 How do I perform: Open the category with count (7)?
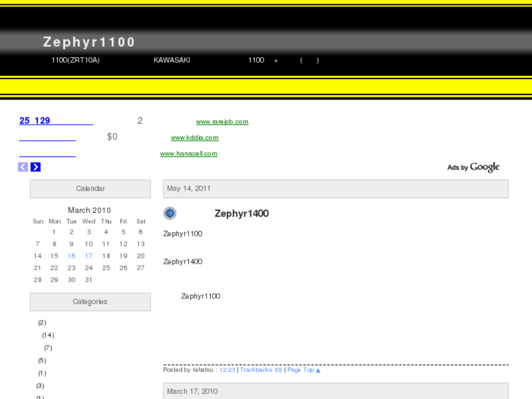[x=48, y=348]
